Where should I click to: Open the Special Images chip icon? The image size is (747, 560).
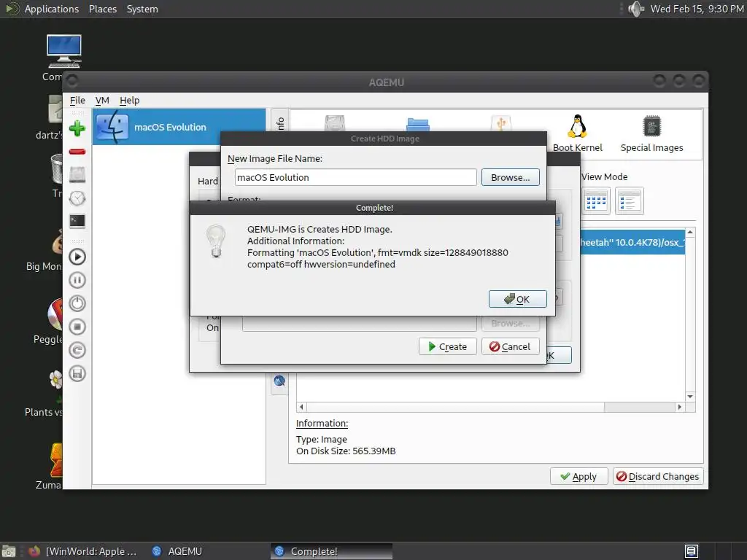tap(651, 134)
